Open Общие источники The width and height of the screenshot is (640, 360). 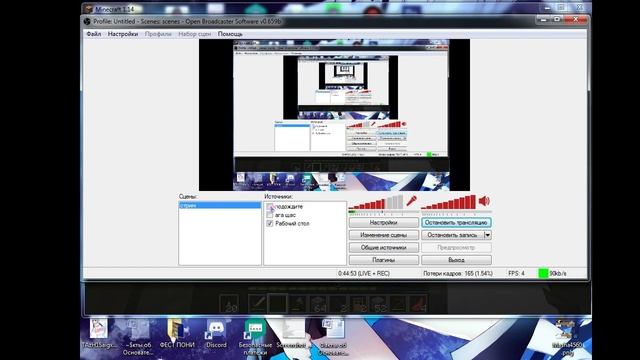[383, 248]
